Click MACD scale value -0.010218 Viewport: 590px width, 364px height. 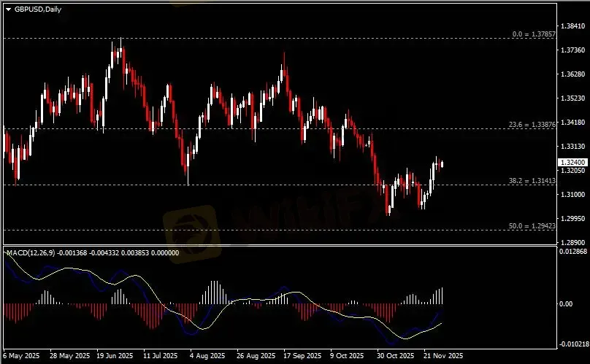(572, 344)
